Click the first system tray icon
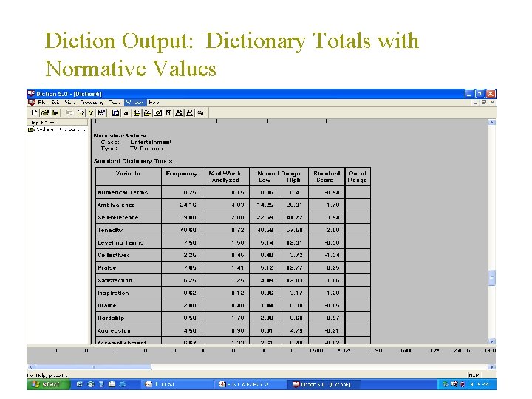Screen dimensions: 532x399 pos(446,384)
